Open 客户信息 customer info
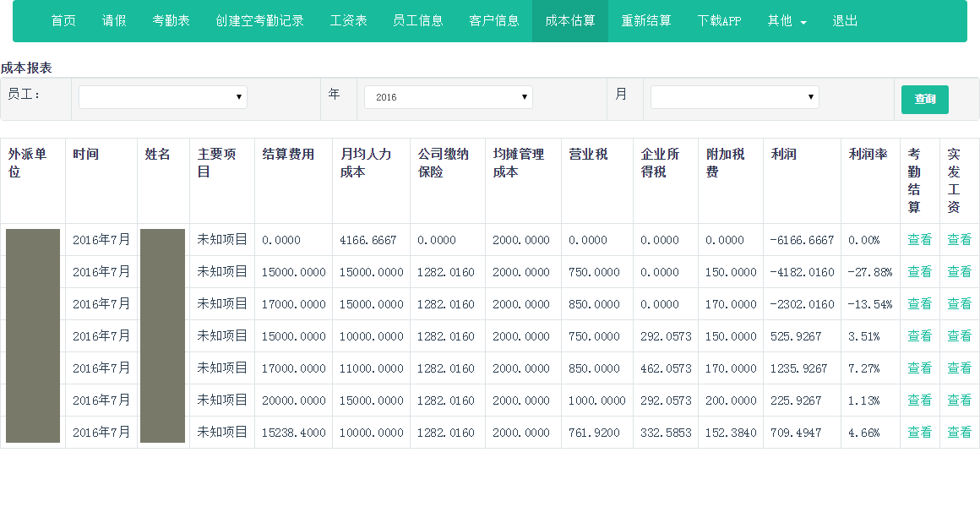 click(x=493, y=21)
